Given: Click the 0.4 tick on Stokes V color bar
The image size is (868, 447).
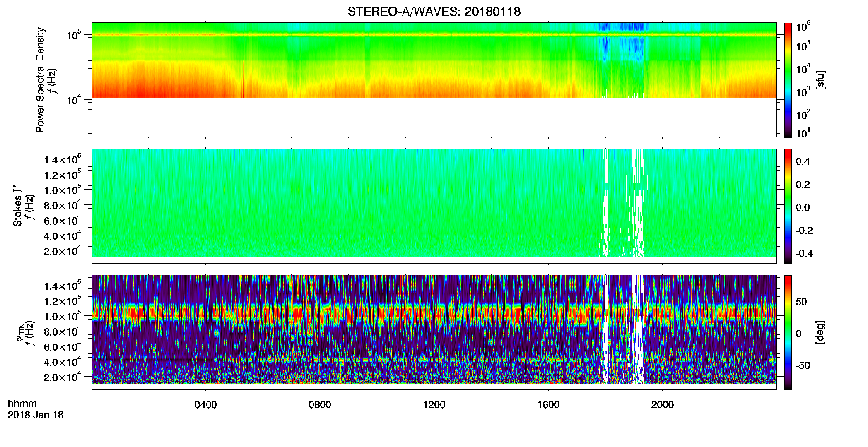Looking at the screenshot, I should (802, 162).
